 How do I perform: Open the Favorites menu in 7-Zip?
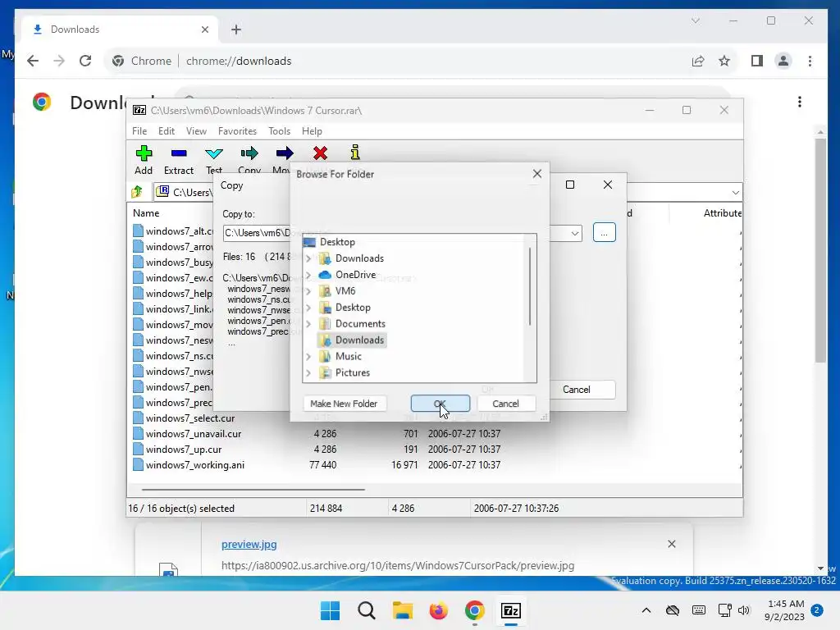point(237,131)
